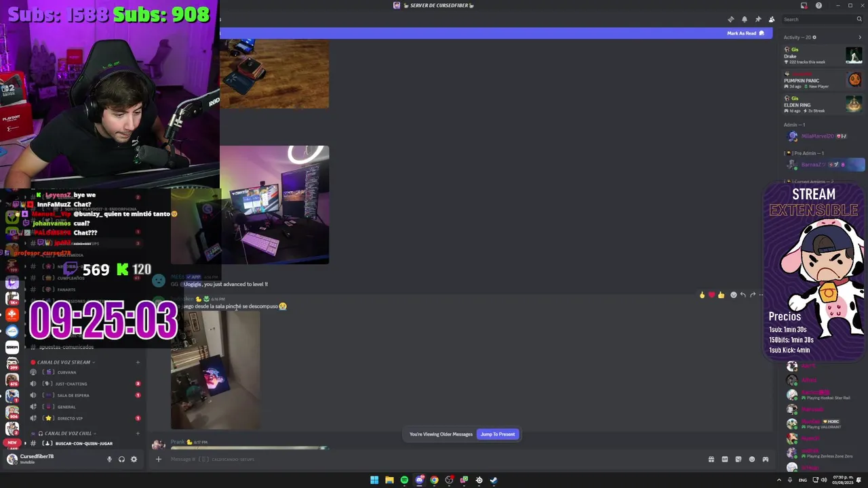Open desk setup photo with ring light

point(274,205)
